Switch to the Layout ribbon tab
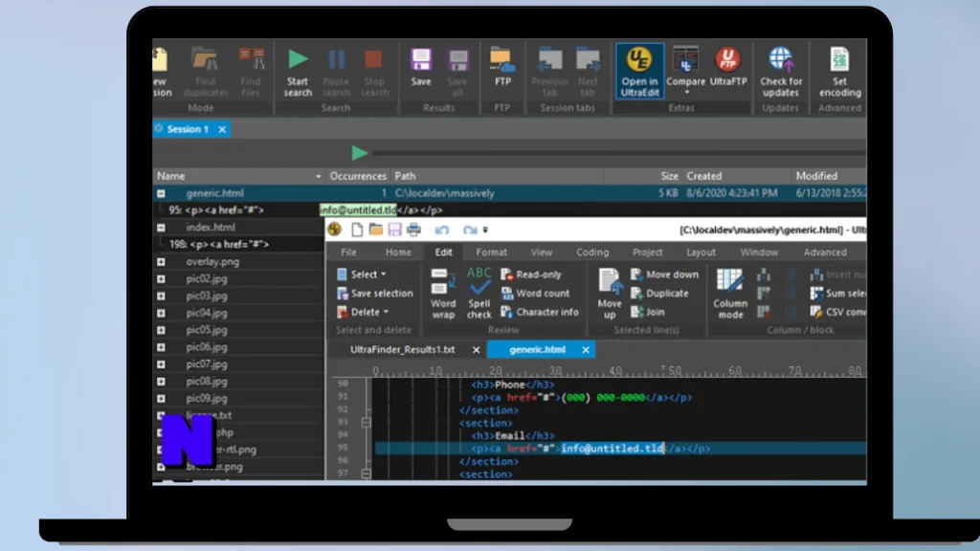This screenshot has height=551, width=980. click(701, 253)
